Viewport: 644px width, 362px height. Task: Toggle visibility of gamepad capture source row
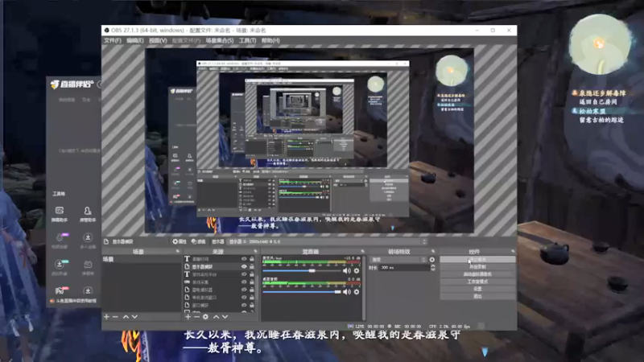click(244, 282)
